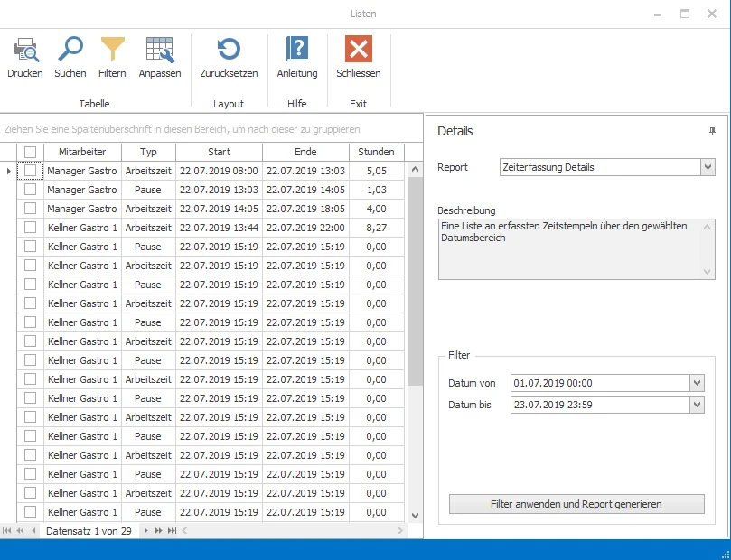Open the Datum von date dropdown
This screenshot has height=560, width=731.
click(696, 382)
